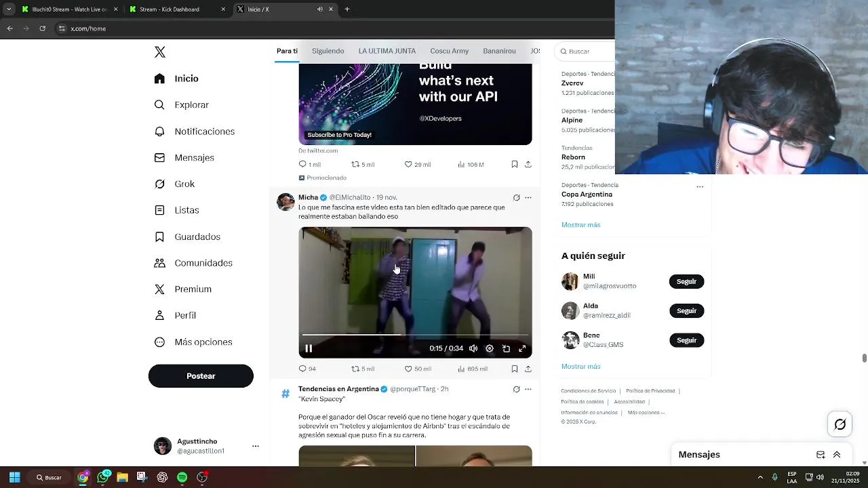
Task: Open account menu dots next to Agusttincho
Action: (x=256, y=446)
